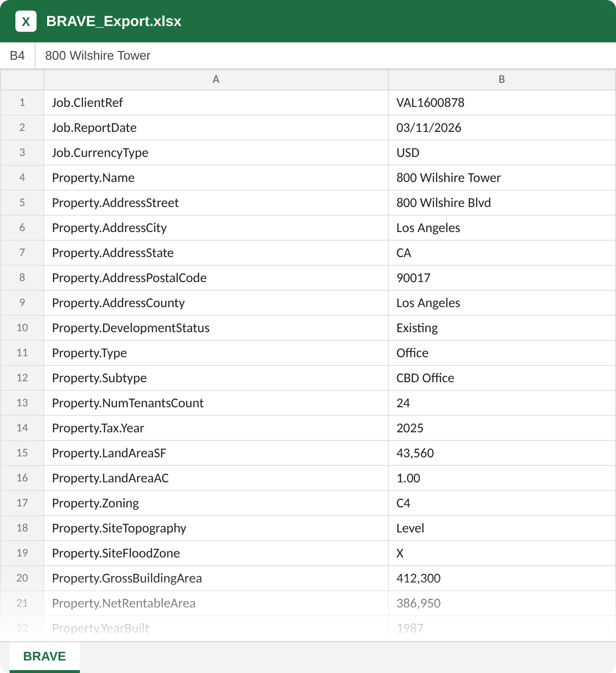
Task: Click the Property.Name label cell
Action: (216, 178)
